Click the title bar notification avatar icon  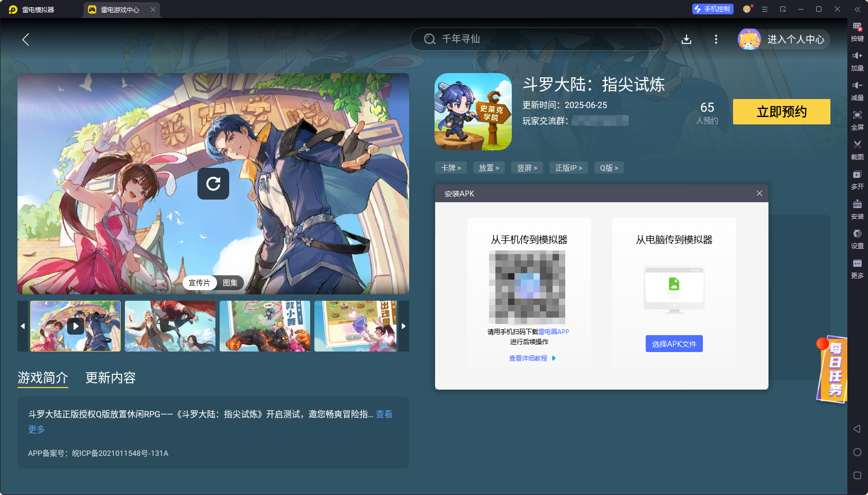[747, 9]
